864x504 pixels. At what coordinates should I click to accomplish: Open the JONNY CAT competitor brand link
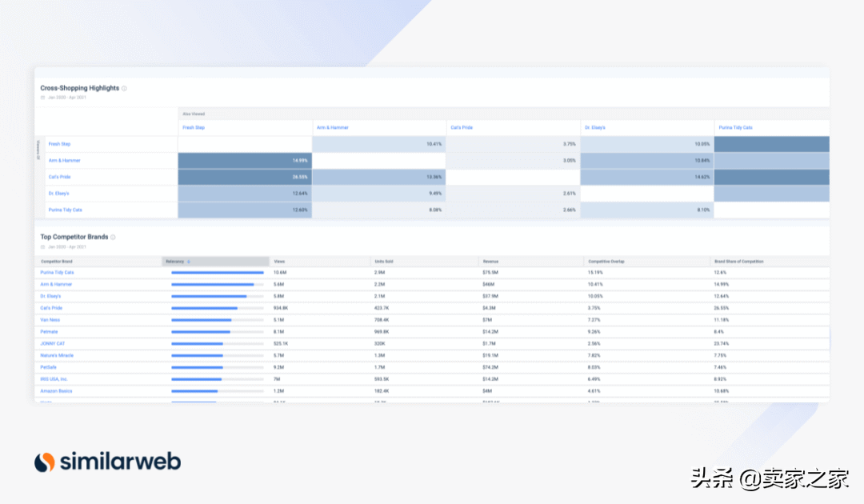(52, 344)
